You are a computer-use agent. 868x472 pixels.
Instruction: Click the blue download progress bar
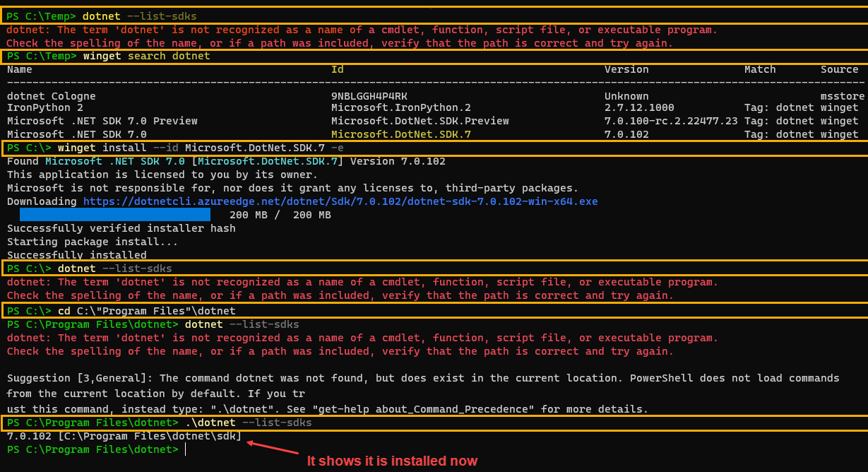[x=114, y=215]
